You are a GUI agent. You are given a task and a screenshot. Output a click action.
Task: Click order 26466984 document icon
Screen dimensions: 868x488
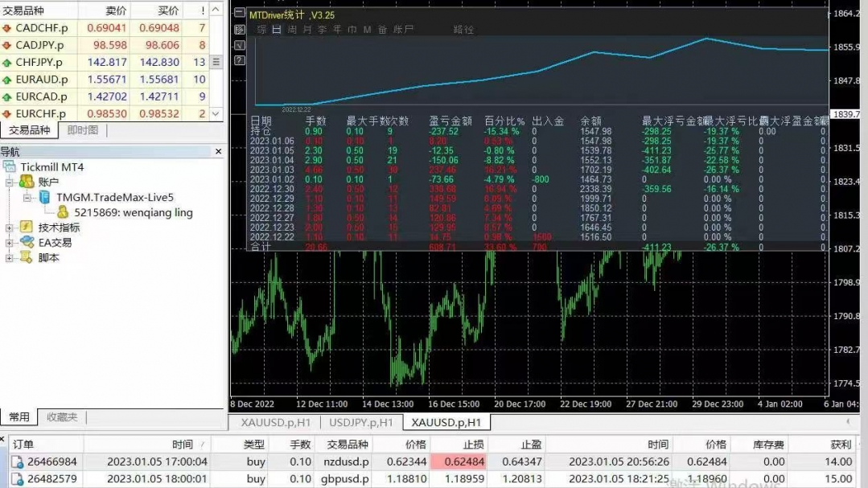click(18, 461)
